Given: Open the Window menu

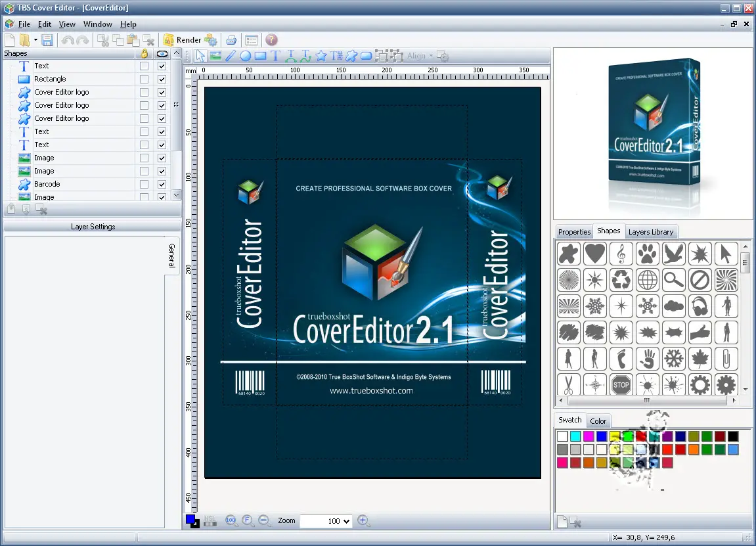Looking at the screenshot, I should click(97, 24).
